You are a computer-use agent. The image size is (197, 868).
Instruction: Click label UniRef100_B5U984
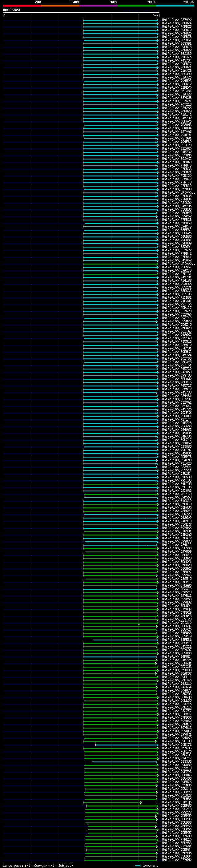(x=176, y=857)
